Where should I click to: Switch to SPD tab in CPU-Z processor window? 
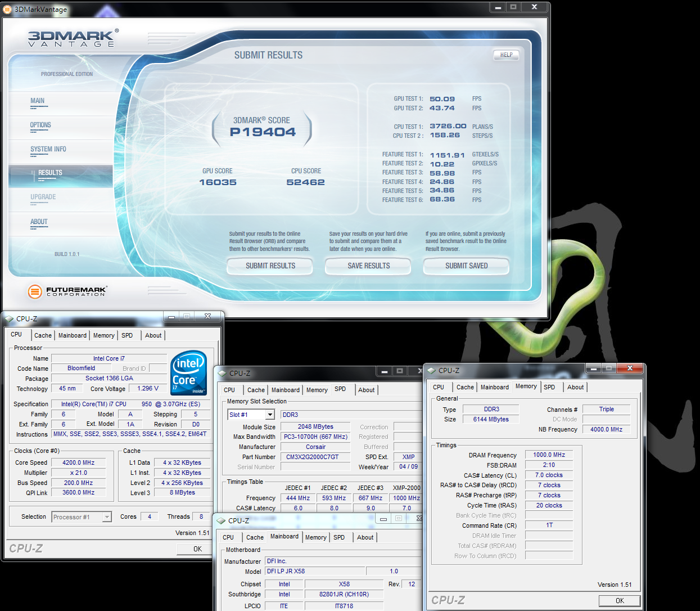pos(128,335)
